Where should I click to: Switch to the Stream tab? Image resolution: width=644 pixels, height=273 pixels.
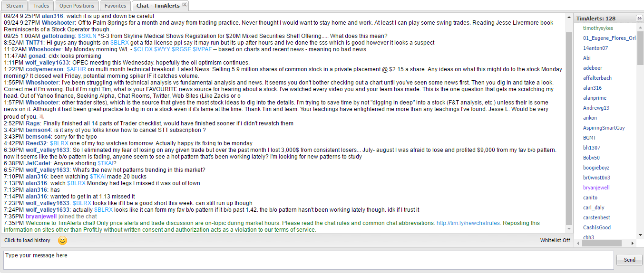(x=15, y=6)
